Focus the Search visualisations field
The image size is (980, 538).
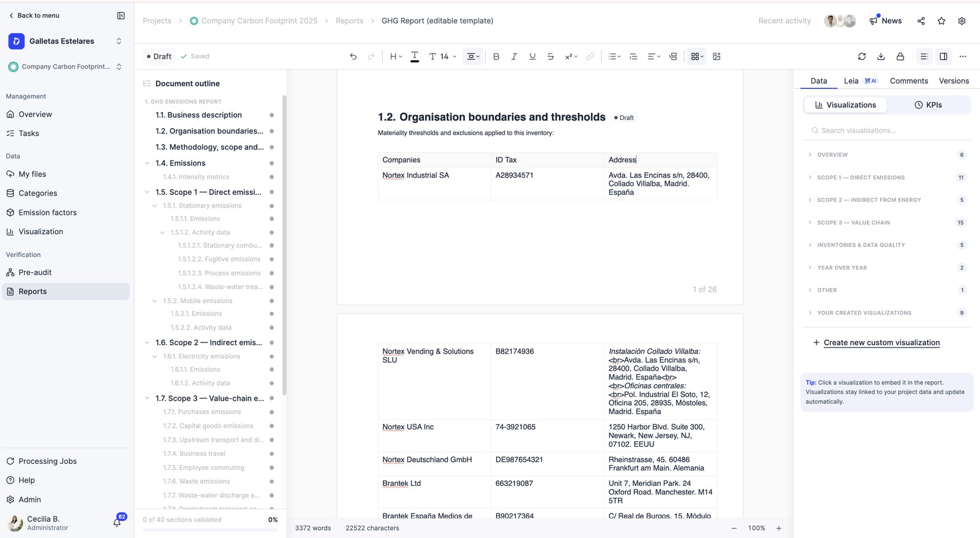pyautogui.click(x=887, y=131)
